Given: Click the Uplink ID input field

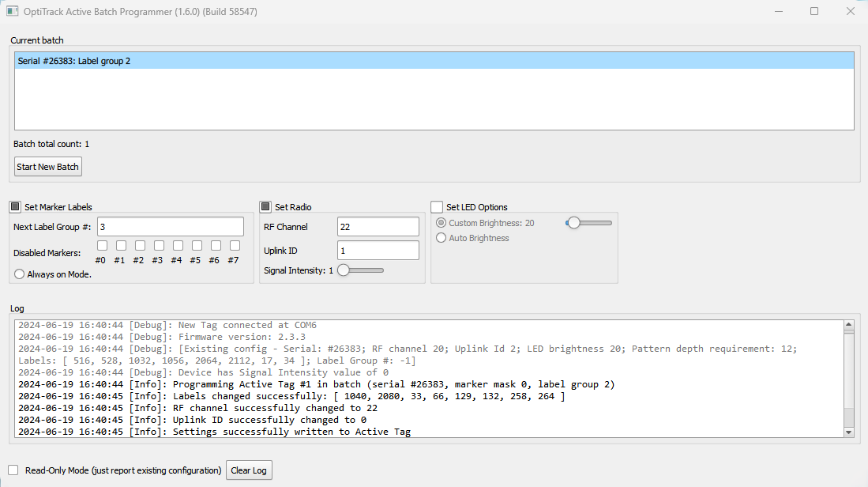Looking at the screenshot, I should (x=378, y=251).
